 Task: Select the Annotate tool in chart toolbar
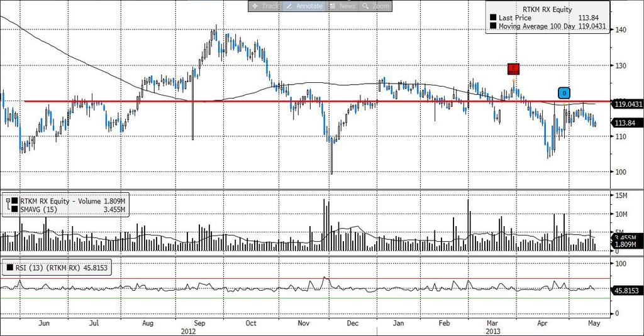(304, 6)
